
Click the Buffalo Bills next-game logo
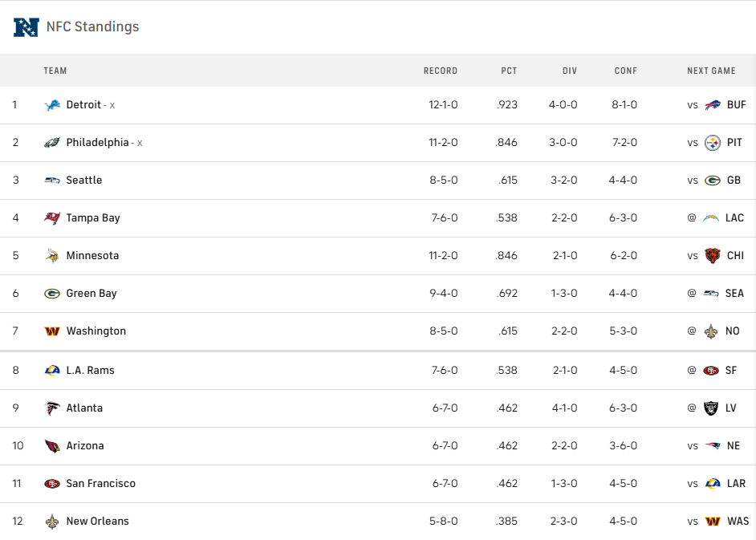click(712, 105)
